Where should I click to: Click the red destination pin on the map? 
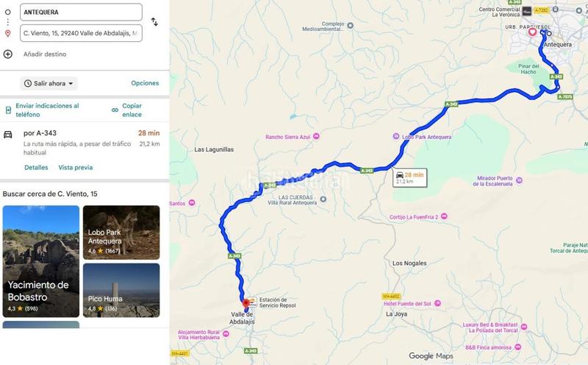[246, 304]
